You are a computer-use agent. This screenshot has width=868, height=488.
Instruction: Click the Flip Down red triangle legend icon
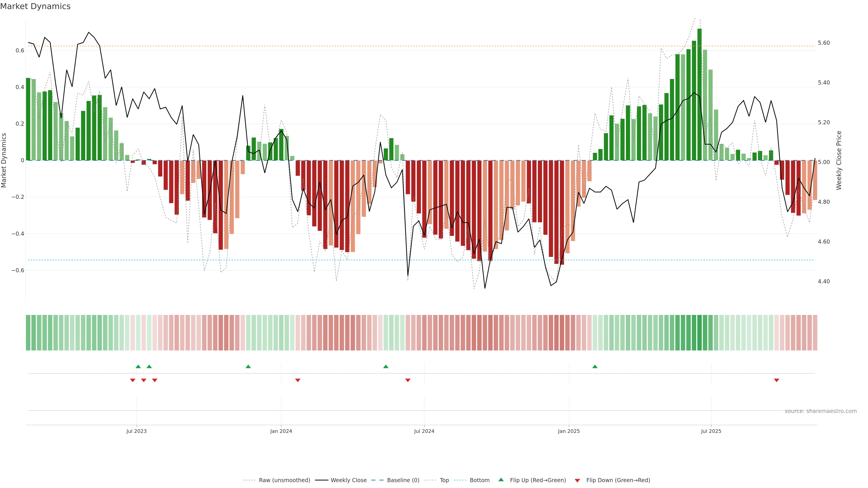click(577, 480)
